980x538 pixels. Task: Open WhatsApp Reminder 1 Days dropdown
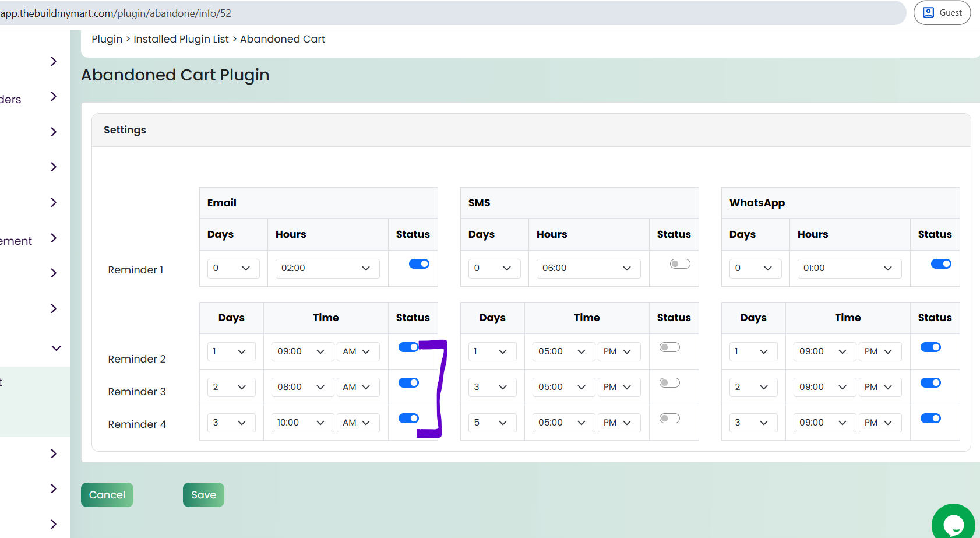click(x=755, y=268)
